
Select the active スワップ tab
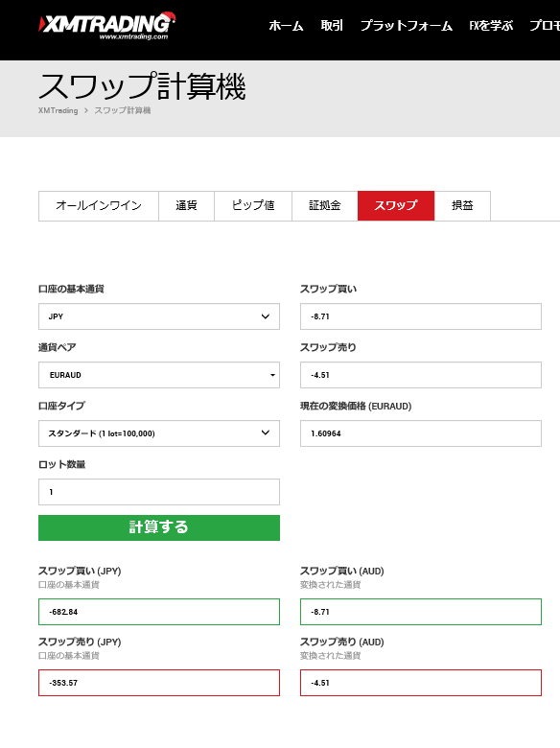[396, 205]
